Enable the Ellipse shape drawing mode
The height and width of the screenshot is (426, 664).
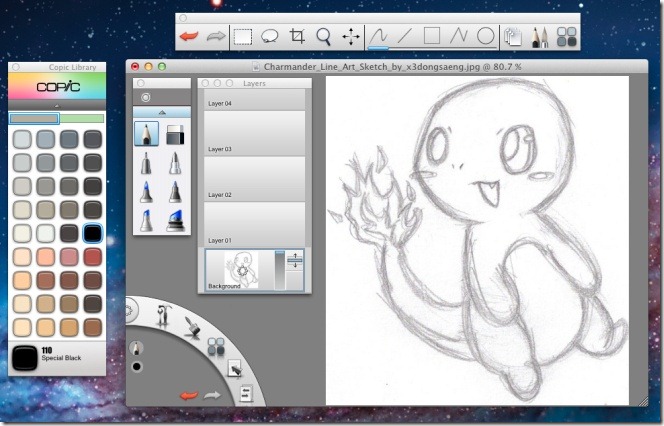coord(485,37)
